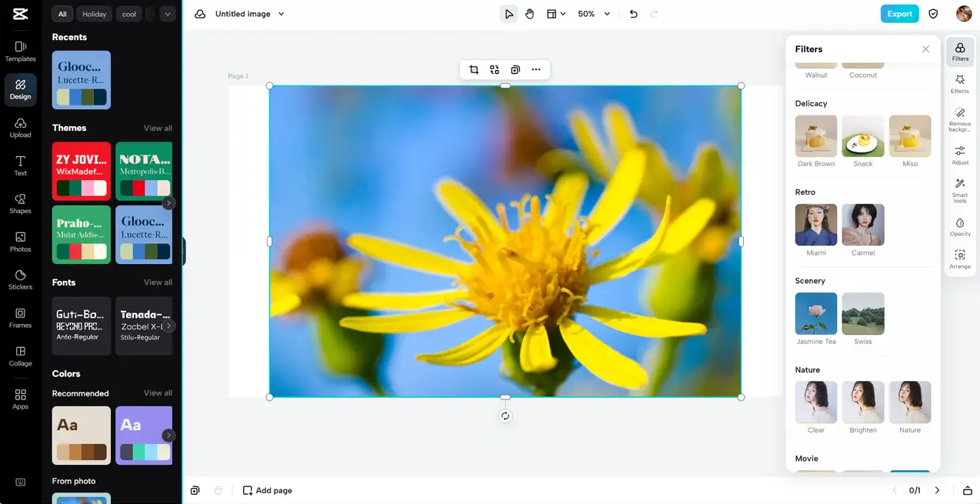Open the Shapes panel
980x504 pixels.
click(x=21, y=203)
